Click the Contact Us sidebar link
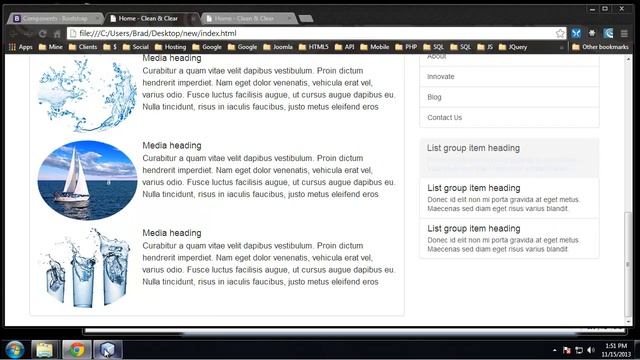This screenshot has width=640, height=360. pos(509,118)
